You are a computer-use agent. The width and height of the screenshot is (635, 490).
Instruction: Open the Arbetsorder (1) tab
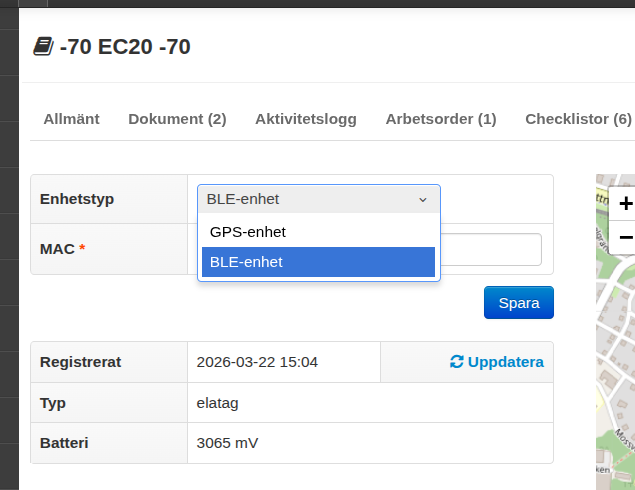(441, 119)
